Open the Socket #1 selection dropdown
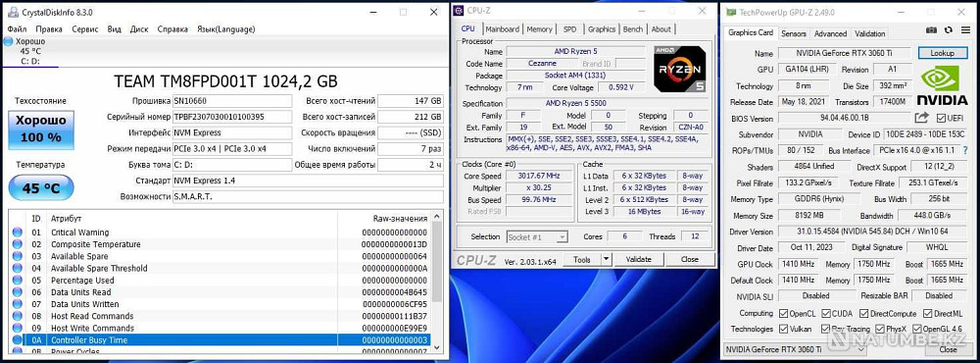The width and height of the screenshot is (980, 363). (537, 236)
